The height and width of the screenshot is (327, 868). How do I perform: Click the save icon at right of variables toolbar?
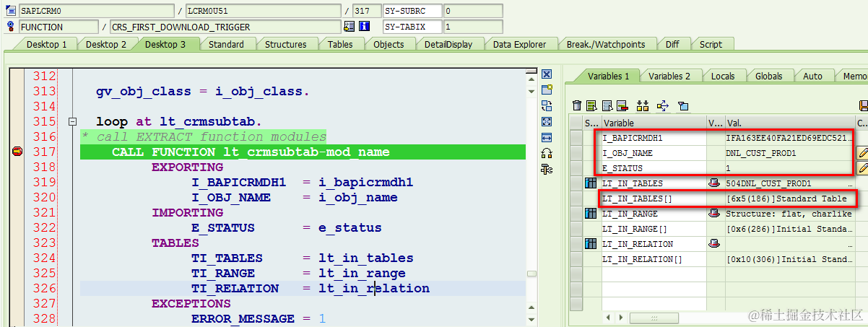tap(863, 106)
